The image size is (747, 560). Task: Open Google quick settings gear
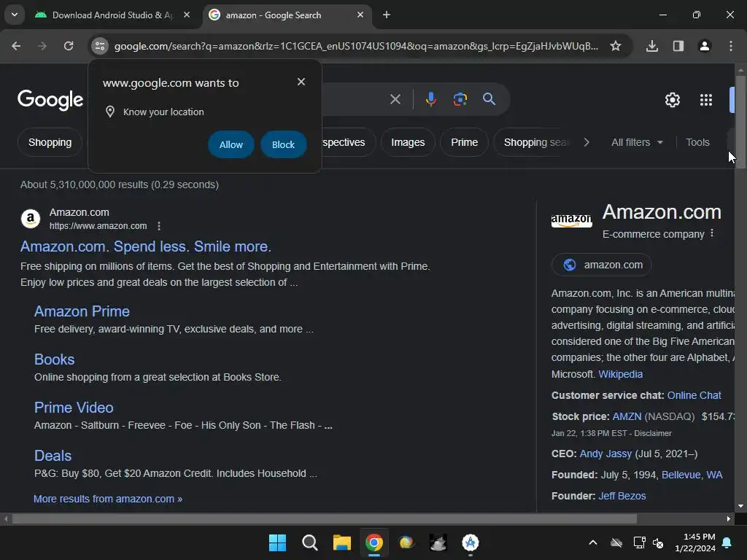(x=672, y=100)
